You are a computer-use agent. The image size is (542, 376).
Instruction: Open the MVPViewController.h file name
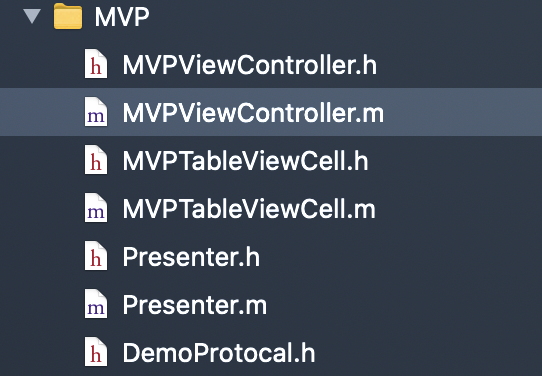point(250,65)
